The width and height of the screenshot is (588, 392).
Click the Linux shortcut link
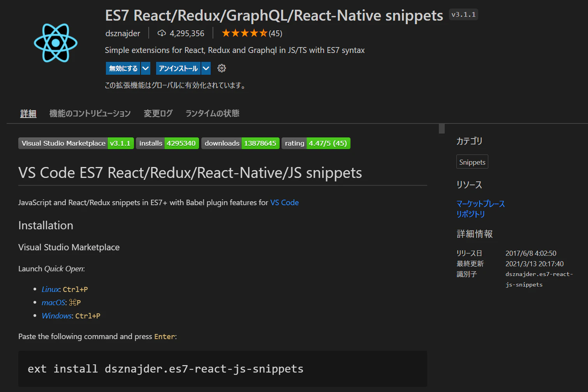tap(50, 289)
